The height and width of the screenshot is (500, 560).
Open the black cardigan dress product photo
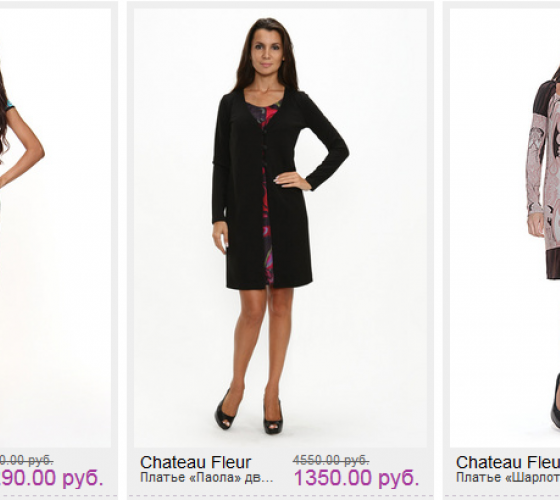click(x=280, y=228)
